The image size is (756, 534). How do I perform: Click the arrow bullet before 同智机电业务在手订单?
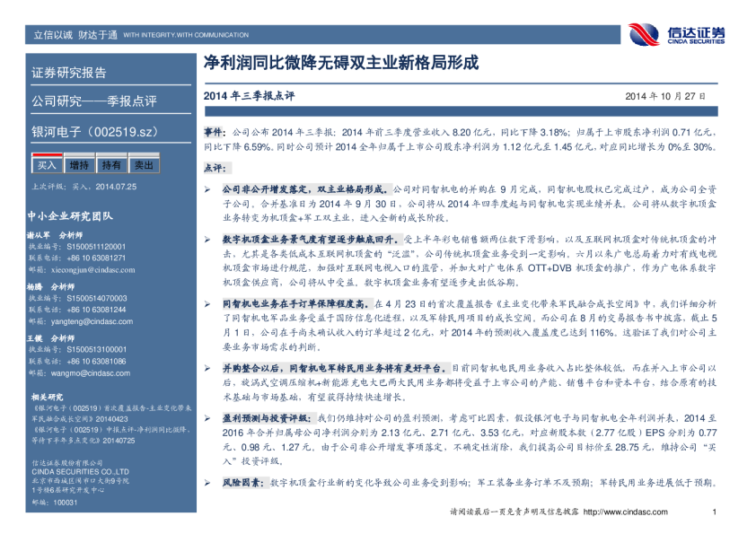point(207,304)
